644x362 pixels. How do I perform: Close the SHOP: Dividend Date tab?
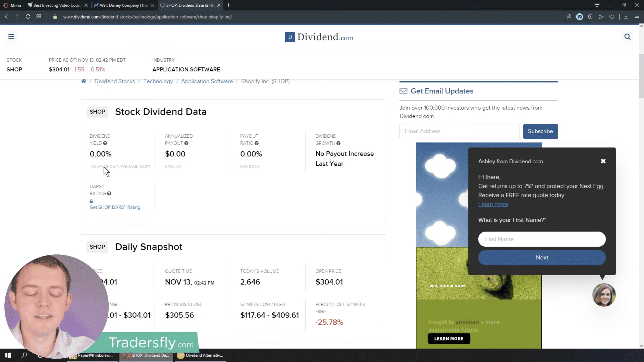(x=219, y=5)
